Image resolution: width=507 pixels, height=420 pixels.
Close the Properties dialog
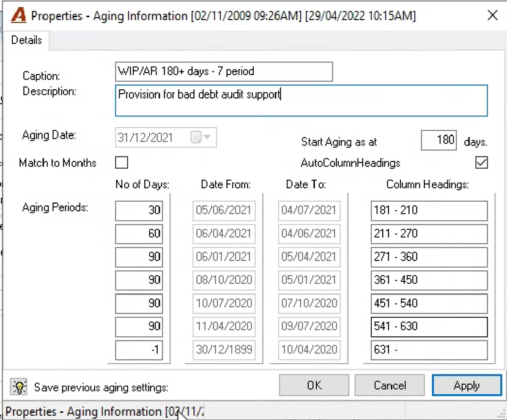492,15
